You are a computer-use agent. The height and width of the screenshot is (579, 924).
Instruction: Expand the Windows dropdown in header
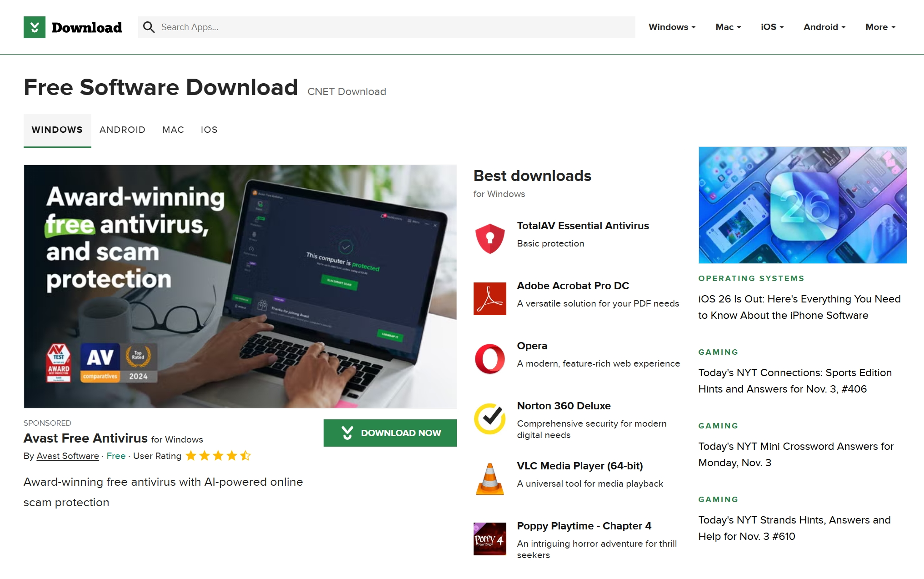tap(672, 27)
